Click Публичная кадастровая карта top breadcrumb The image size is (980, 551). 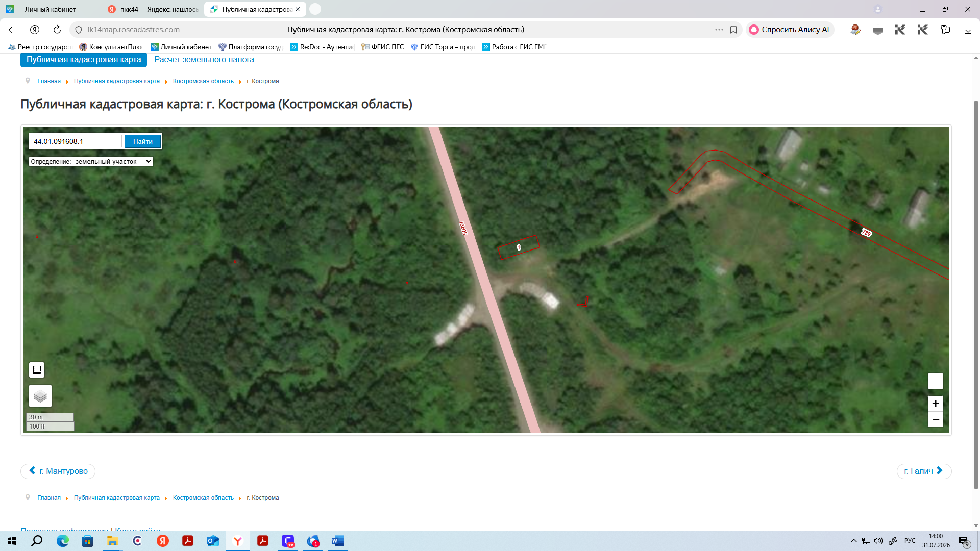117,81
